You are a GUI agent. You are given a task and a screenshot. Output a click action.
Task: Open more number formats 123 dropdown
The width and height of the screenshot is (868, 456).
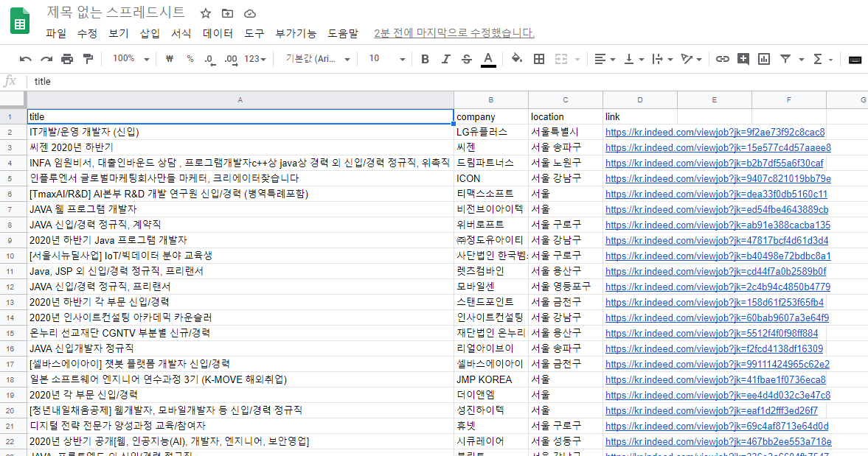pos(255,59)
